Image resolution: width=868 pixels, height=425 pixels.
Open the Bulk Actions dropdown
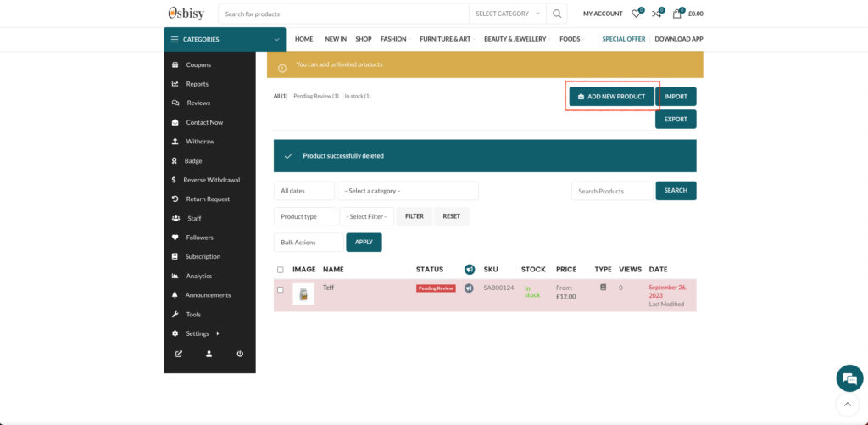click(x=309, y=242)
